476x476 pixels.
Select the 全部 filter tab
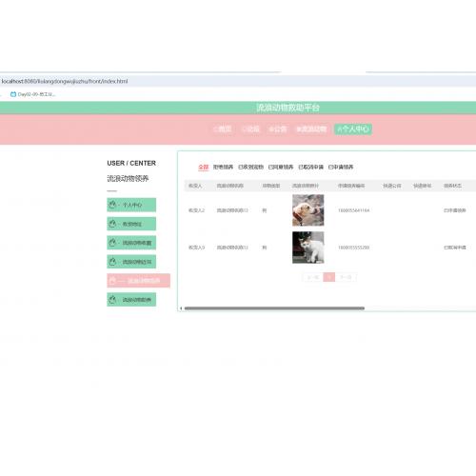[203, 167]
